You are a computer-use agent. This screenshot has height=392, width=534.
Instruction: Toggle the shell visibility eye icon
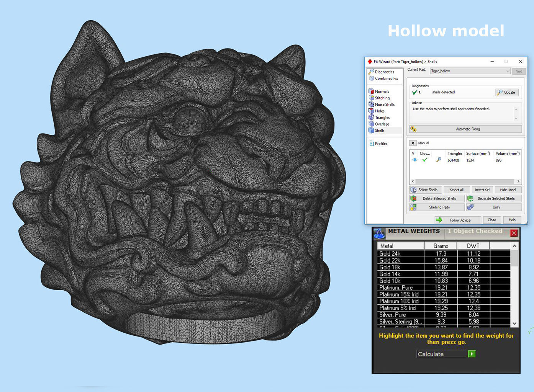414,160
